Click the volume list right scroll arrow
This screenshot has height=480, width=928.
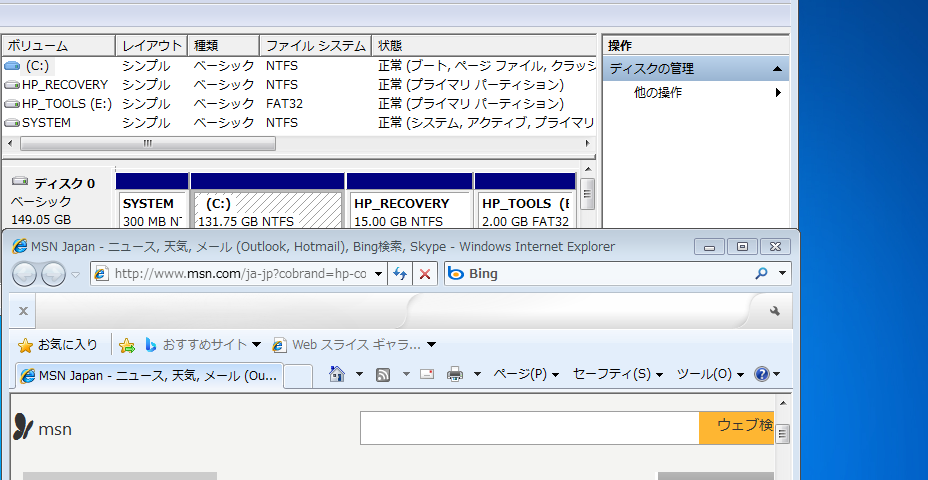588,143
